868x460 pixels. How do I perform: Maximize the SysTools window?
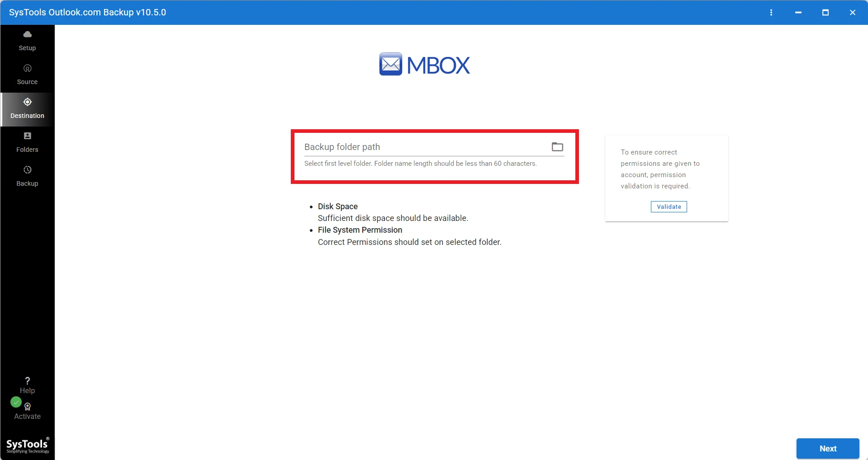825,13
